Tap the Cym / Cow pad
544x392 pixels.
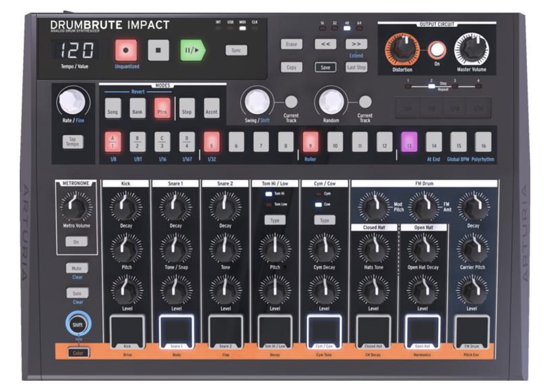324,332
